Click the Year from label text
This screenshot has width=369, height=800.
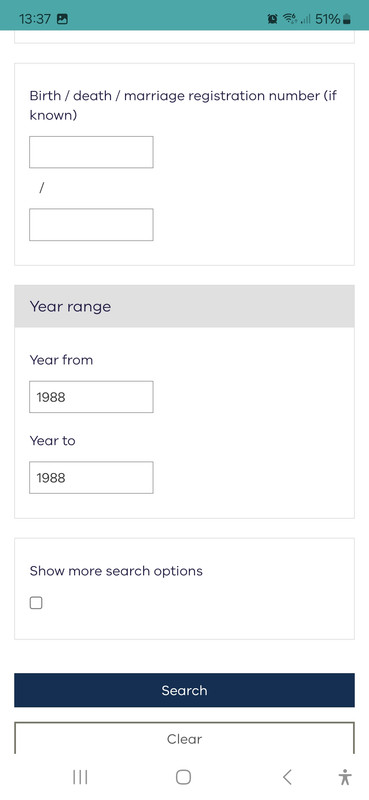click(x=61, y=360)
